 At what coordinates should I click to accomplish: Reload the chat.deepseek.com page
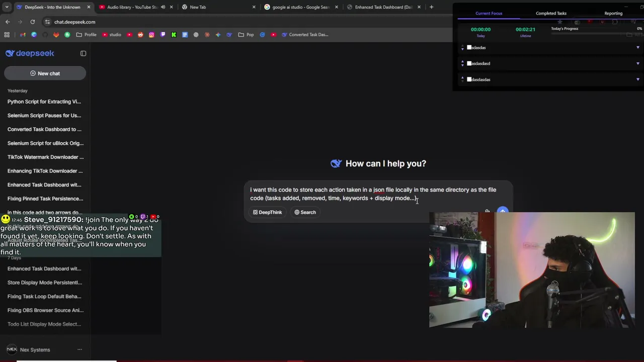coord(33,22)
